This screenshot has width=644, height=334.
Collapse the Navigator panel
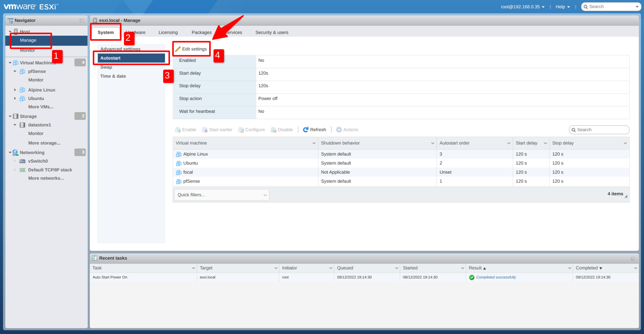point(81,21)
